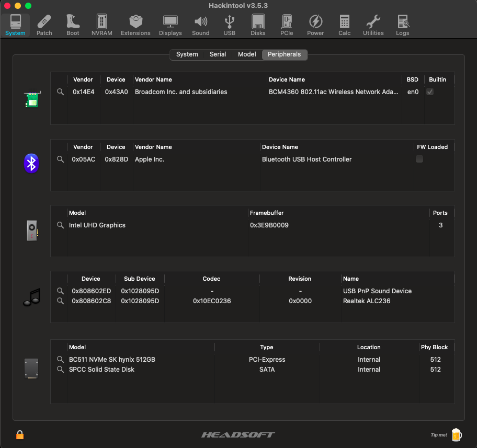Select Bluetooth USB Host Controller cell
477x448 pixels.
[x=306, y=159]
